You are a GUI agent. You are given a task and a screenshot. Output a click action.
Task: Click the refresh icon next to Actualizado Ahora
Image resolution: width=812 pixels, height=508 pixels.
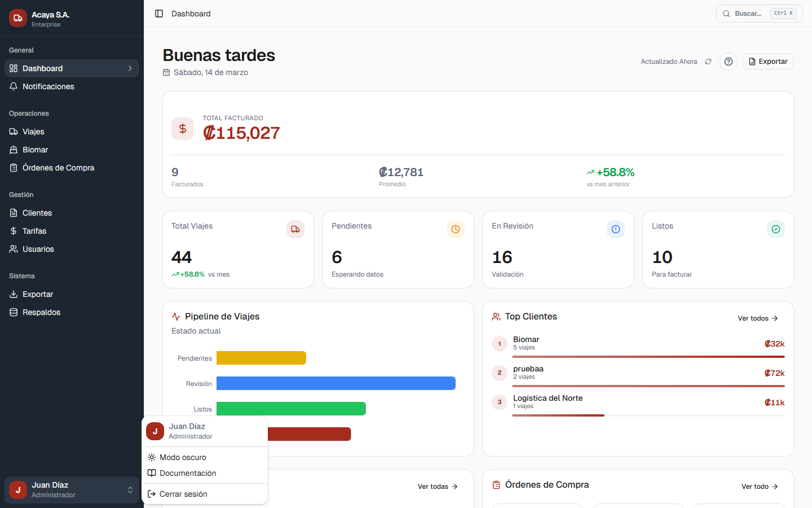point(708,62)
